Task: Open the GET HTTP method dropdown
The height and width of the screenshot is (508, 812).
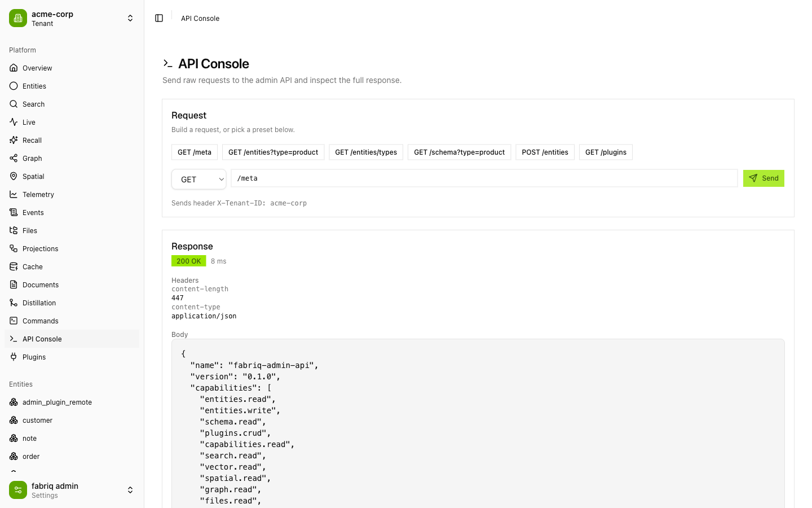Action: [198, 179]
